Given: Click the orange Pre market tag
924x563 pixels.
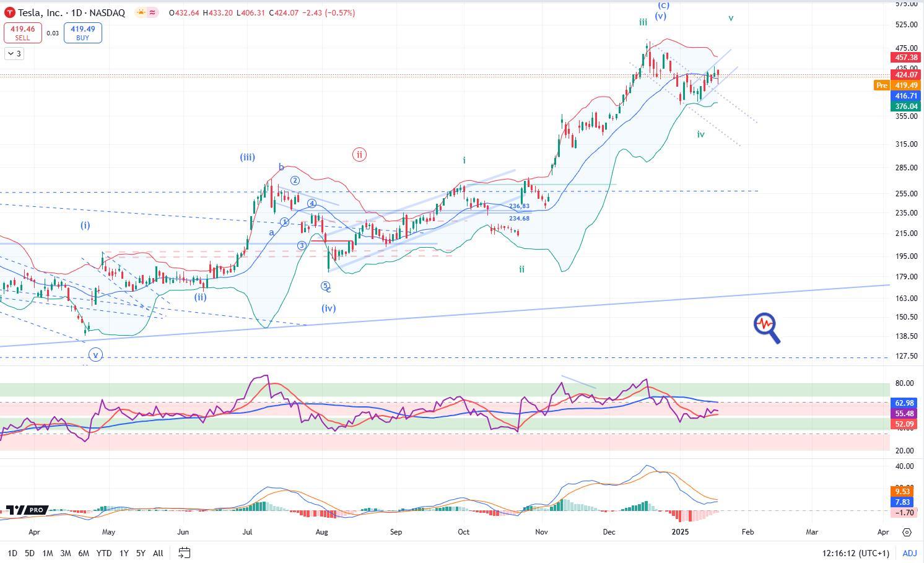Looking at the screenshot, I should tap(881, 85).
